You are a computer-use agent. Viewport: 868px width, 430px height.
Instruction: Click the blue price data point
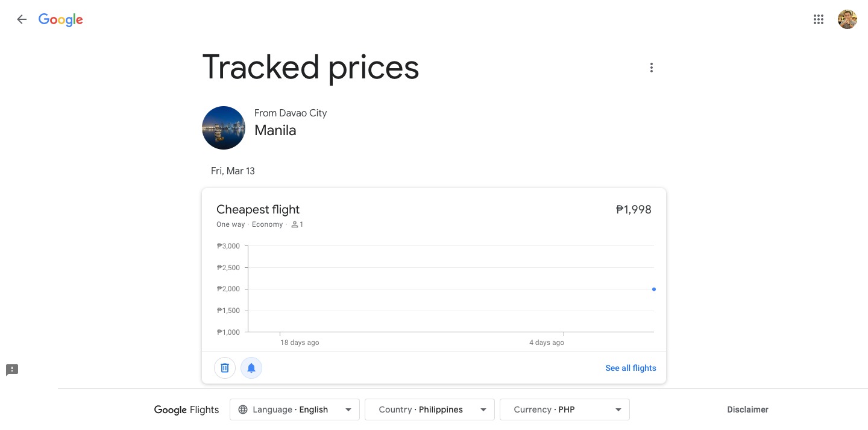pos(654,289)
